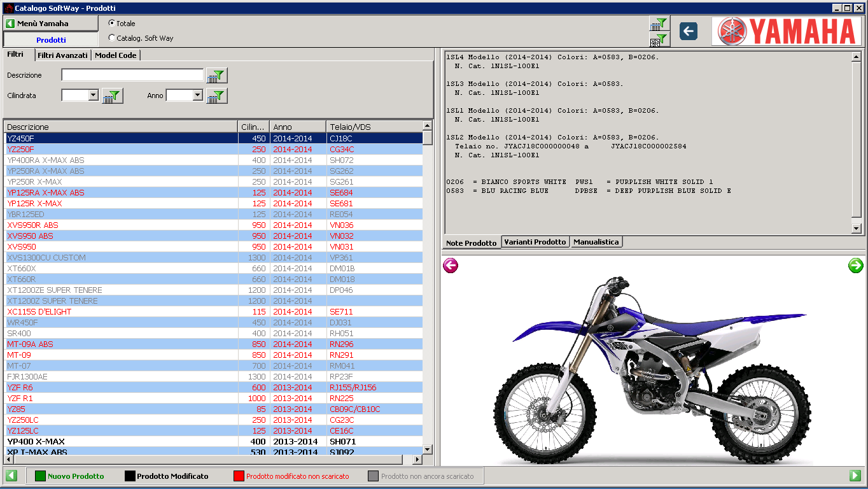Click the green filter icon beside Descrizione field
This screenshot has height=489, width=868.
(x=217, y=75)
